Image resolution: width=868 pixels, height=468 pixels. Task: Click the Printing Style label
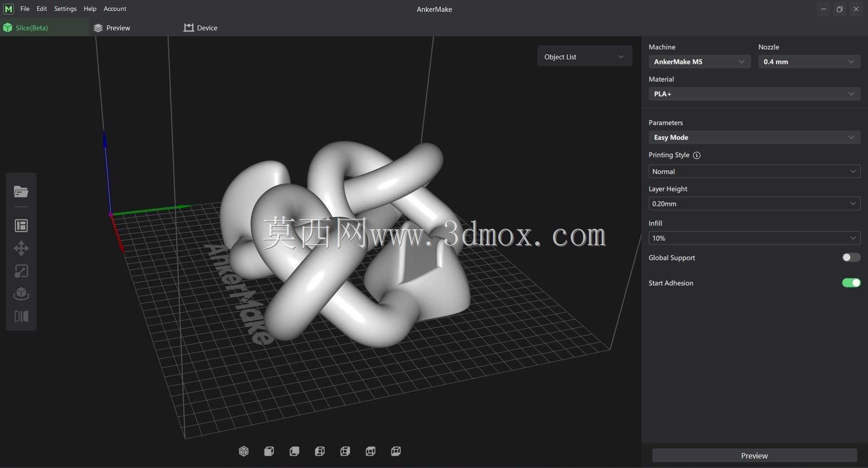click(x=669, y=155)
